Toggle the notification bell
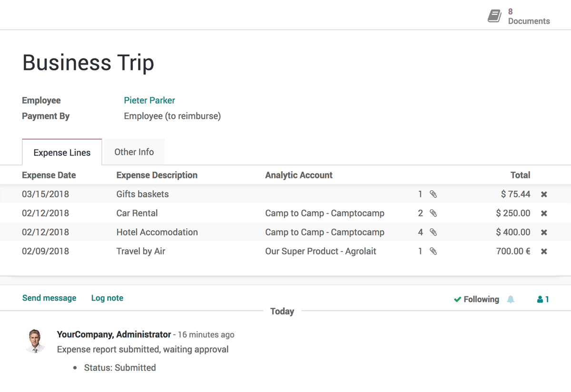Viewport: 571px width, 392px height. (511, 299)
